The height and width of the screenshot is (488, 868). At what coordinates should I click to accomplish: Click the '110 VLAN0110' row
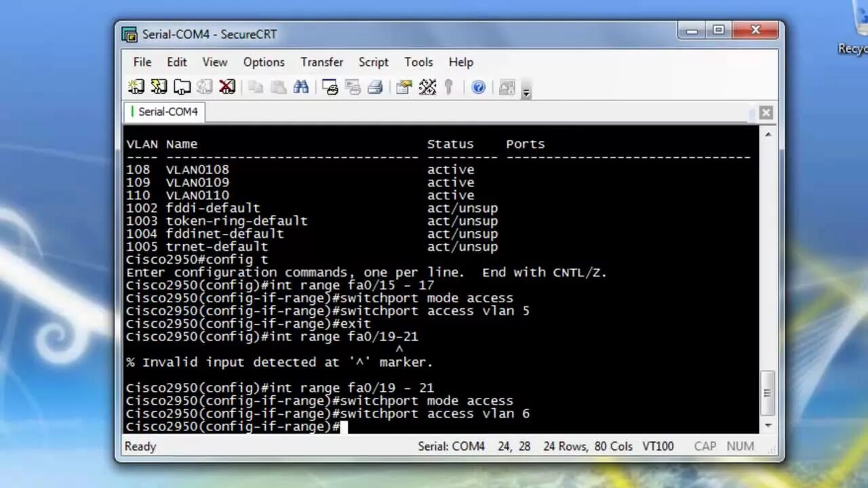pos(300,195)
